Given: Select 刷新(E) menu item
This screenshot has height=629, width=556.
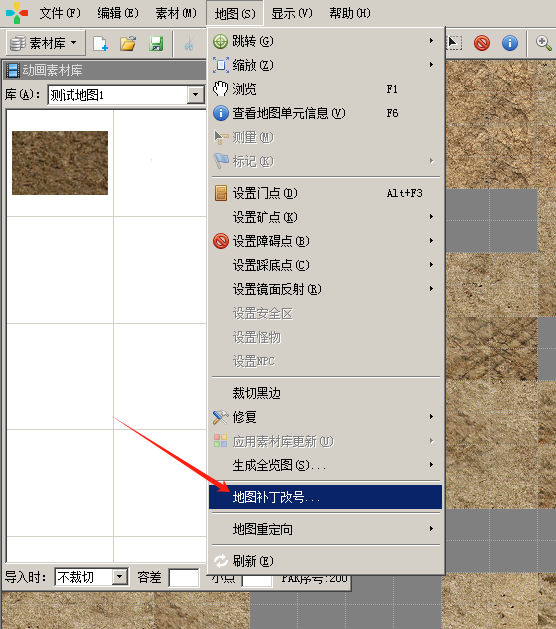Looking at the screenshot, I should click(x=325, y=561).
